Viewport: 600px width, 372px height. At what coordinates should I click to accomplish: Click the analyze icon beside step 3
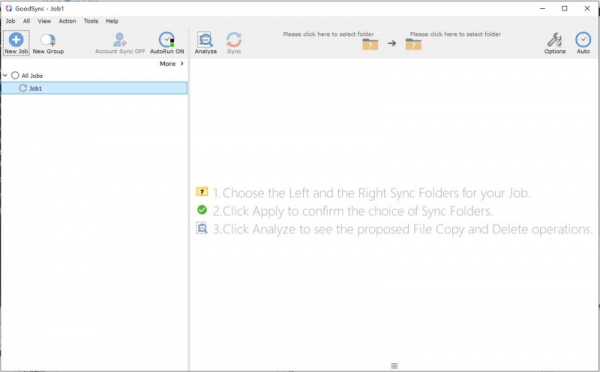click(x=202, y=228)
